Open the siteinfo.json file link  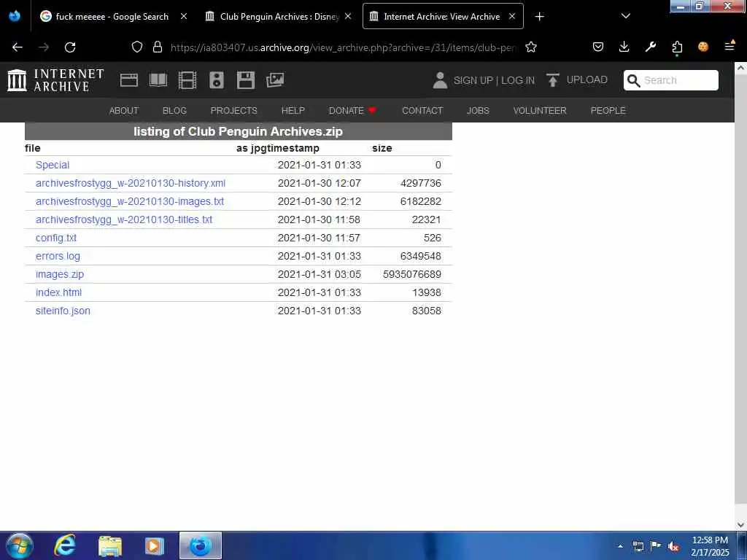click(63, 311)
